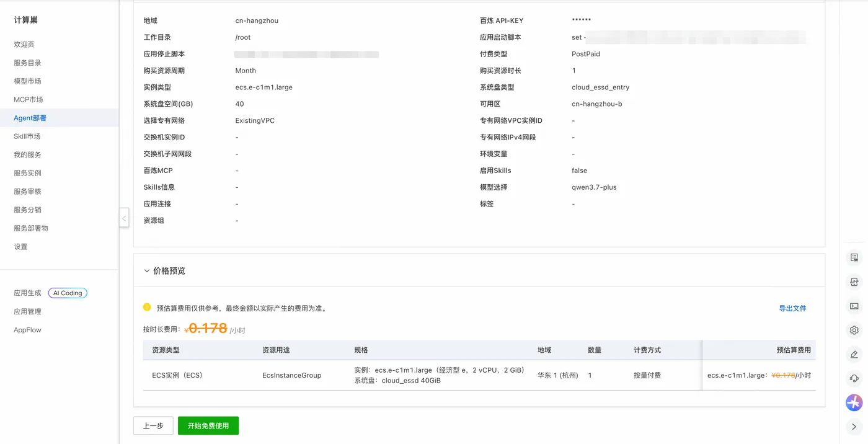Click the /root working directory value

(243, 37)
